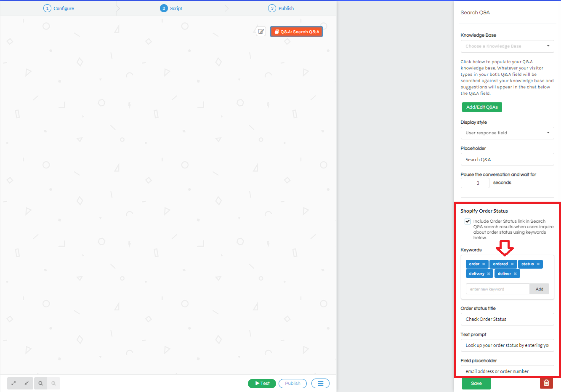Remove the 'delivery' keyword tag
561x392 pixels.
[x=488, y=274]
